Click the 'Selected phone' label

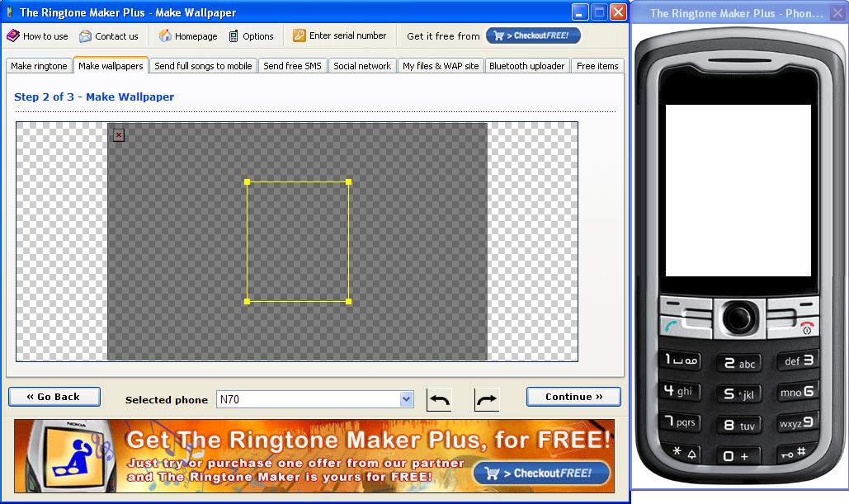click(167, 400)
